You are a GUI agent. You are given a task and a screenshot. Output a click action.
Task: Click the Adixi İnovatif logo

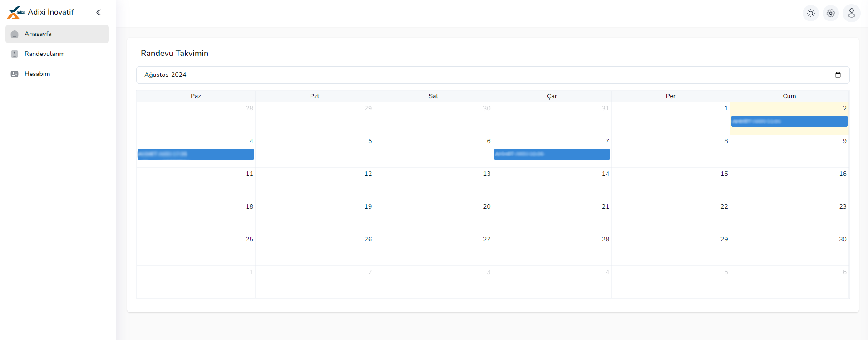[16, 12]
